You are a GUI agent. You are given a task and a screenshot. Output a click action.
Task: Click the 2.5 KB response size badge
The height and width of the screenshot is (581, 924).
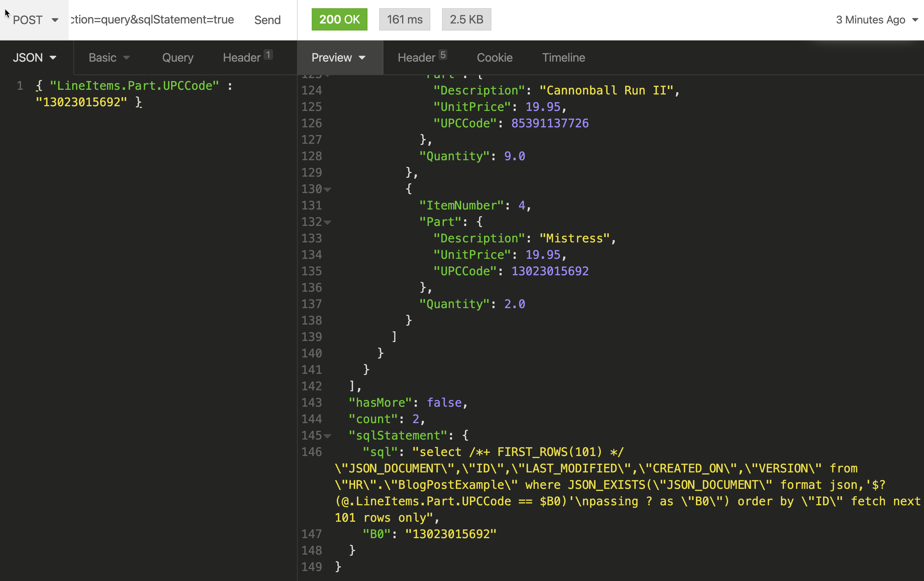tap(466, 20)
